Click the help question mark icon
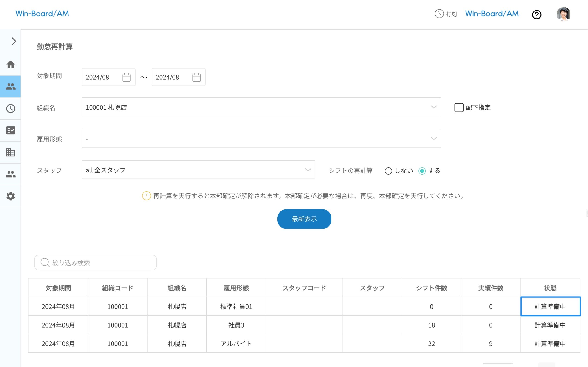 [x=537, y=14]
